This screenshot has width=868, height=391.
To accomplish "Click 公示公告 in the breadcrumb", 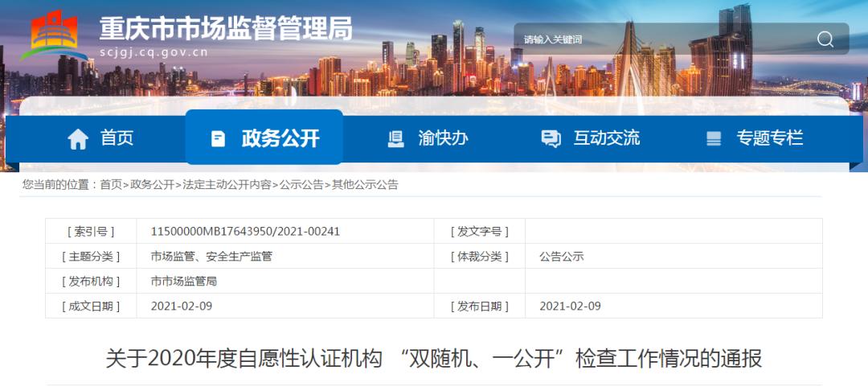I will 301,185.
